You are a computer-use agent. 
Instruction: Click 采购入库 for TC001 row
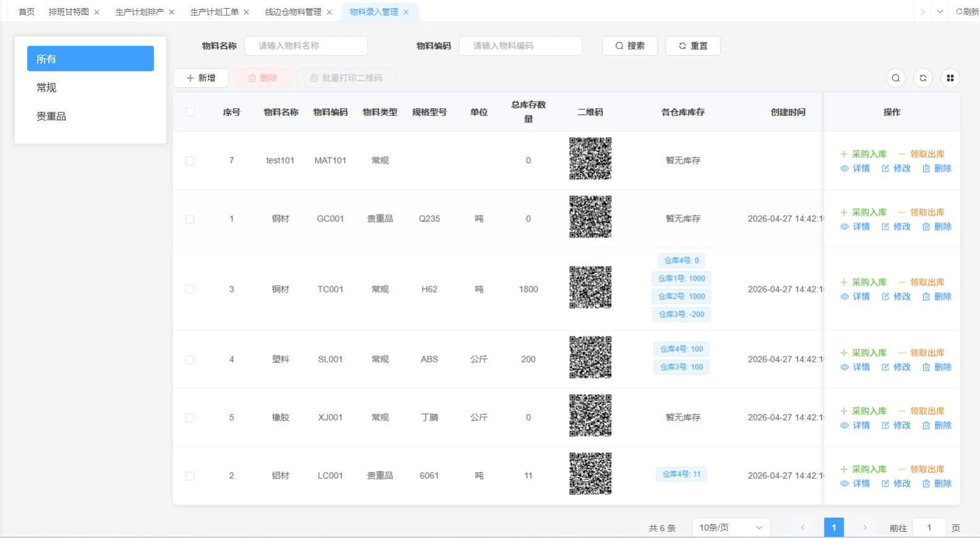point(863,282)
